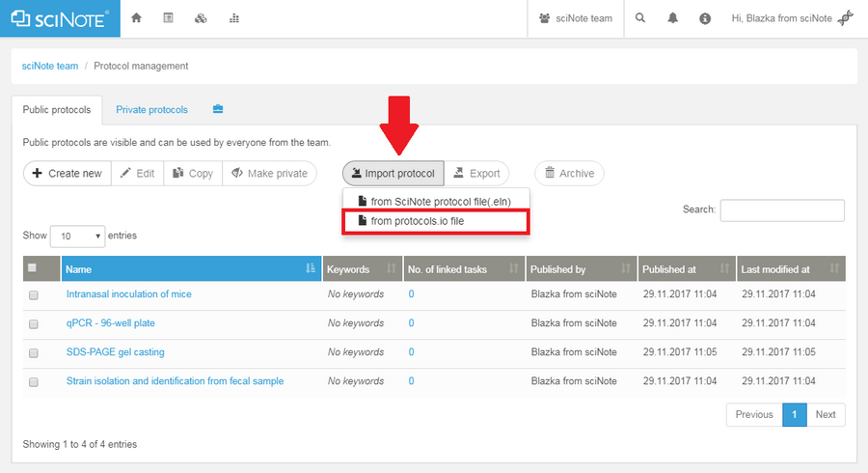The width and height of the screenshot is (868, 473).
Task: Open the sciNote team switcher
Action: coord(576,18)
